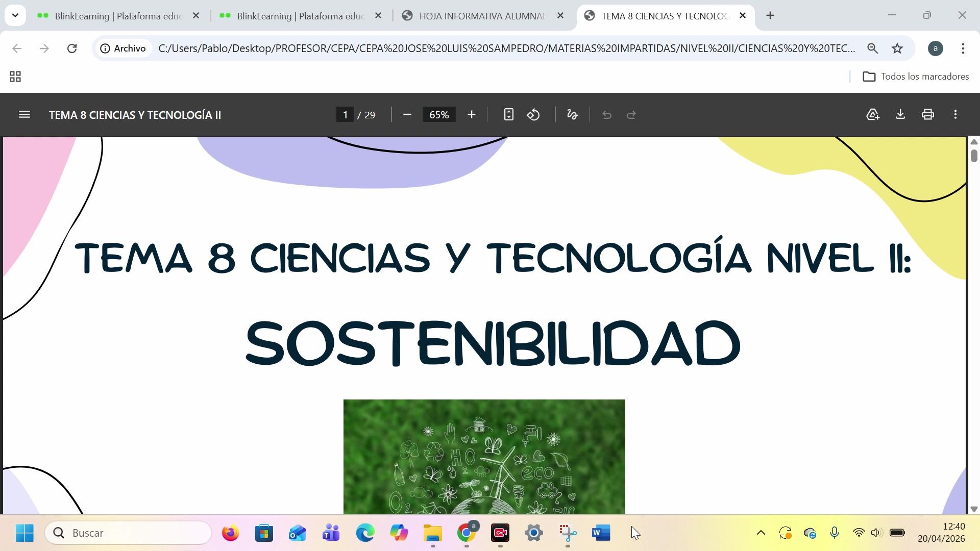This screenshot has width=980, height=551.
Task: Click the PDF zoom out minus button
Action: point(407,115)
